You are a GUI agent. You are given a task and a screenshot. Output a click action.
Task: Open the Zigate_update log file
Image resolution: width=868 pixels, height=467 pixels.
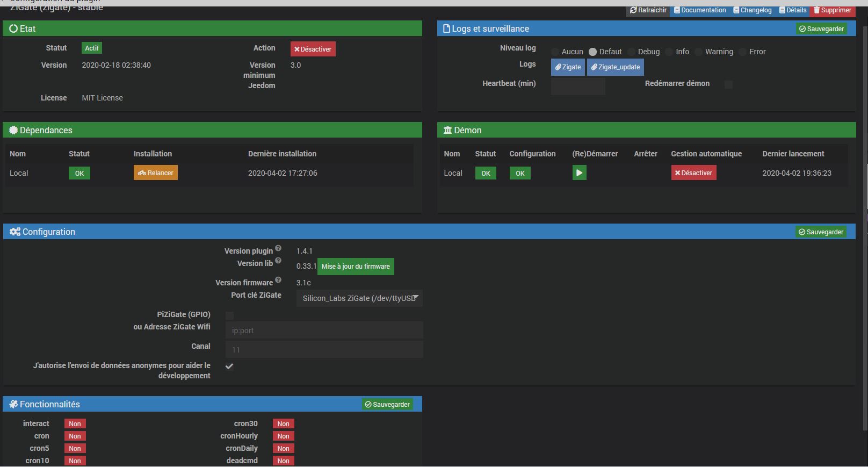[615, 67]
